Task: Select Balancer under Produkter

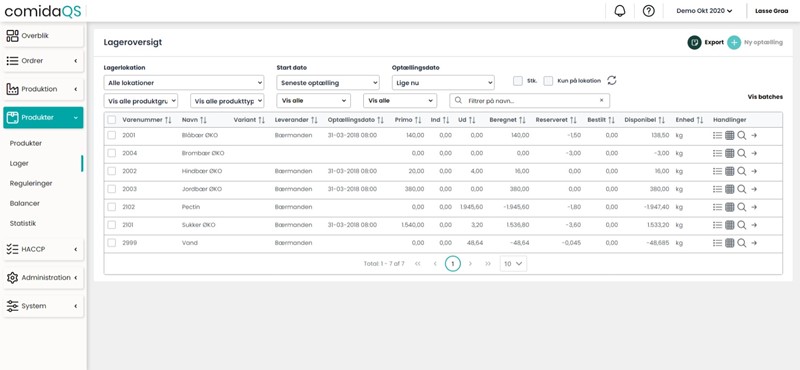Action: tap(24, 203)
